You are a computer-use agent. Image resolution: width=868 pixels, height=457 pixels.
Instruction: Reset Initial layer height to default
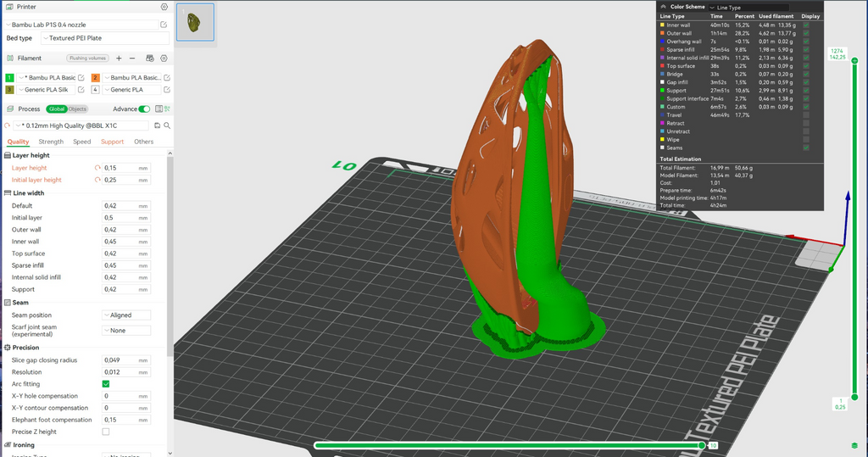tap(97, 180)
